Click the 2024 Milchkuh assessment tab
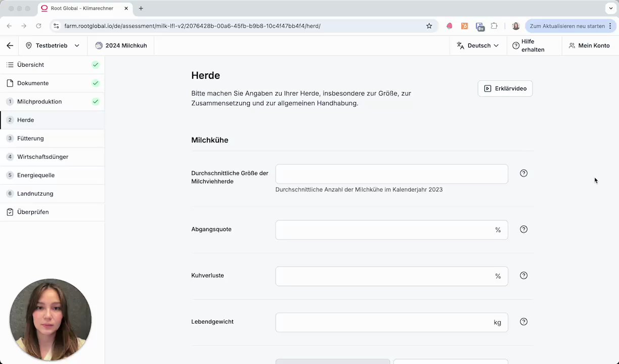619x364 pixels. pyautogui.click(x=121, y=45)
